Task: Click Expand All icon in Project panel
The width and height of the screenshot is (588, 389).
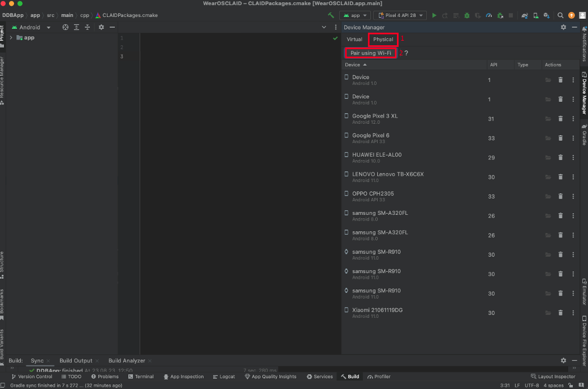Action: 76,27
